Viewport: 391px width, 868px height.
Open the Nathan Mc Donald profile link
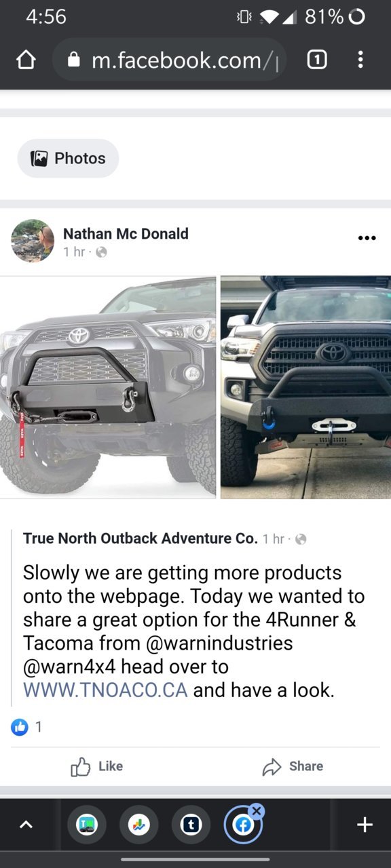click(x=126, y=233)
